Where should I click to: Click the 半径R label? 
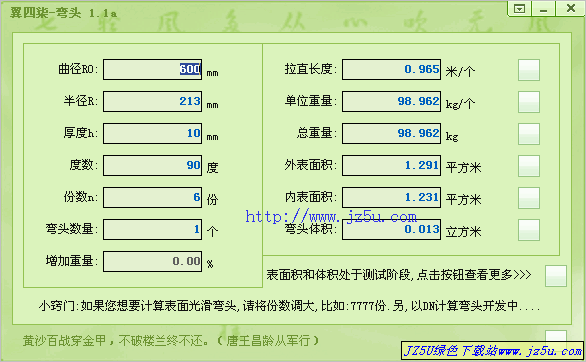pyautogui.click(x=80, y=101)
